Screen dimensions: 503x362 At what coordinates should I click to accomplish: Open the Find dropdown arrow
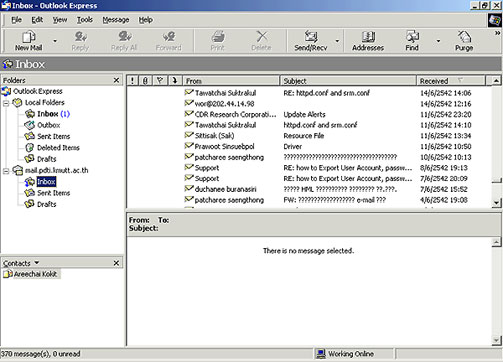point(438,41)
